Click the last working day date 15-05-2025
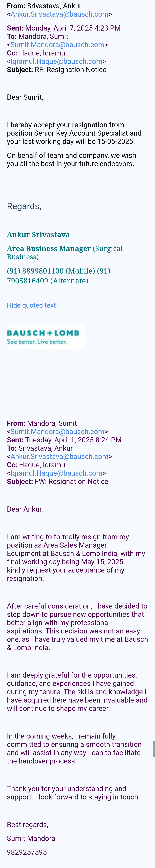This screenshot has width=155, height=868. coord(116,141)
